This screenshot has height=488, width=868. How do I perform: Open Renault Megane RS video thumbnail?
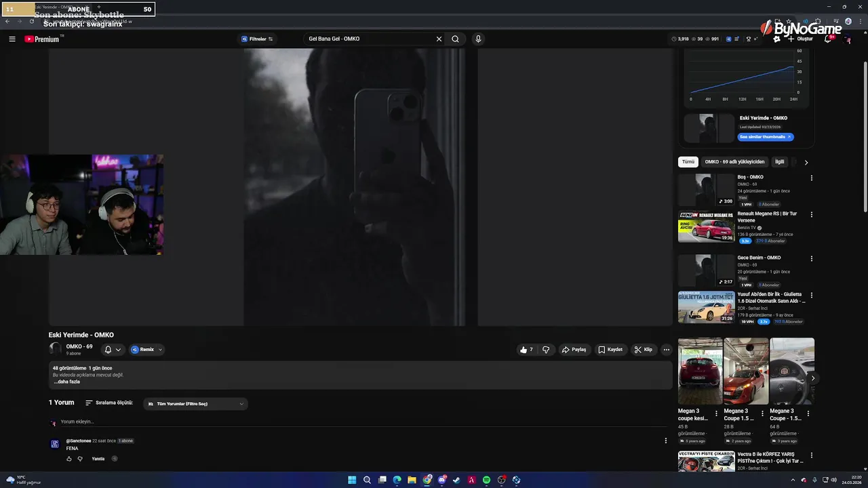pyautogui.click(x=706, y=226)
